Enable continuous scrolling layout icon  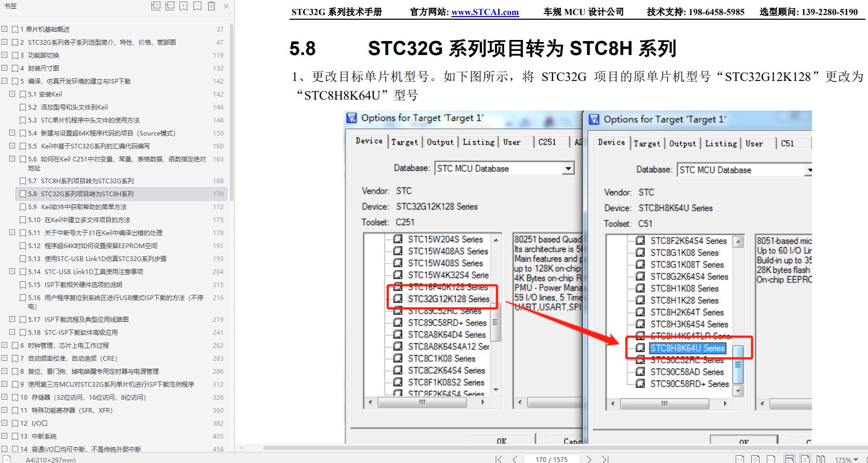789,459
